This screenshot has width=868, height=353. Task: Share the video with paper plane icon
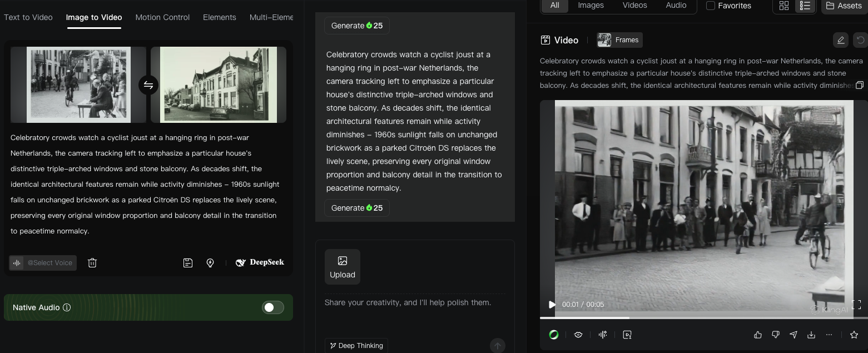click(x=793, y=335)
